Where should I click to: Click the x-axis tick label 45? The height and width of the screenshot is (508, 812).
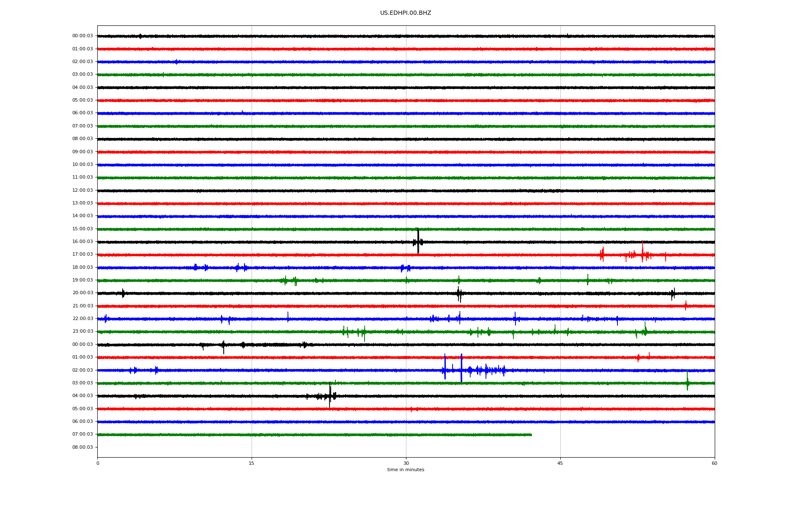(x=560, y=463)
